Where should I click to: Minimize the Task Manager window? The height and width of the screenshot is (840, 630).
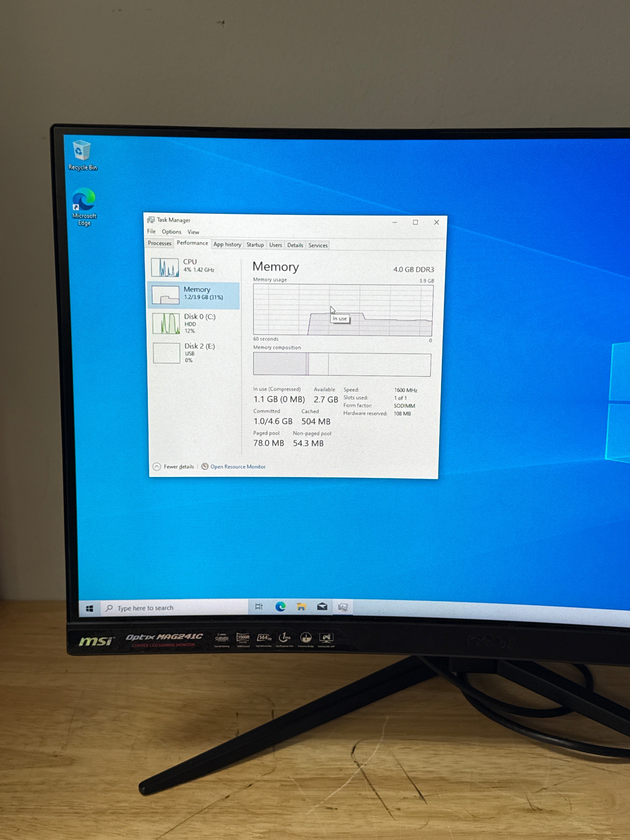click(x=395, y=222)
